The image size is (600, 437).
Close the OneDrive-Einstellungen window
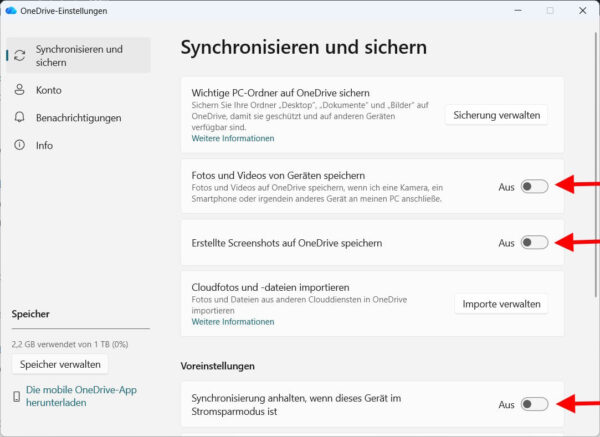coord(582,11)
